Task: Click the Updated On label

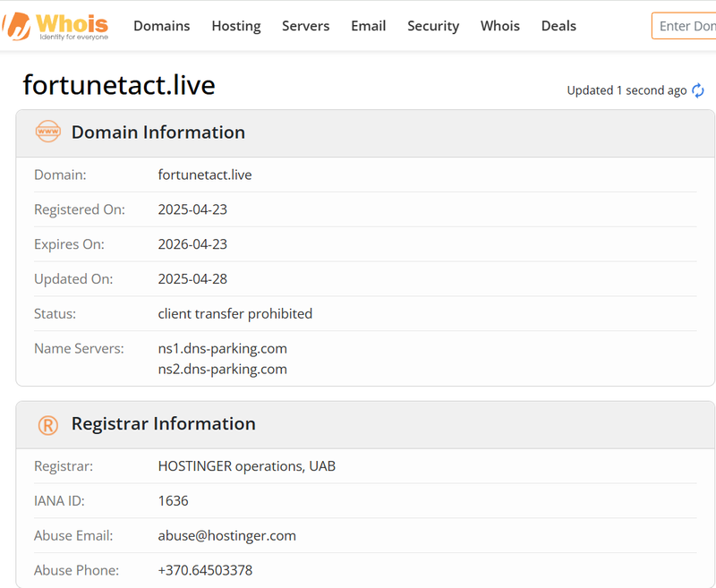Action: (73, 279)
